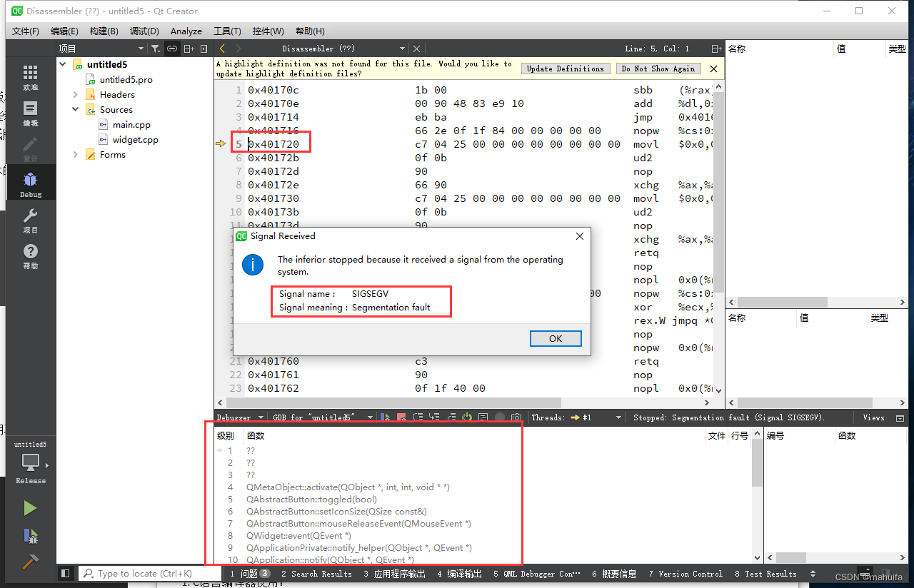Select QMetaObject::activate stack frame
The width and height of the screenshot is (914, 588).
(348, 487)
